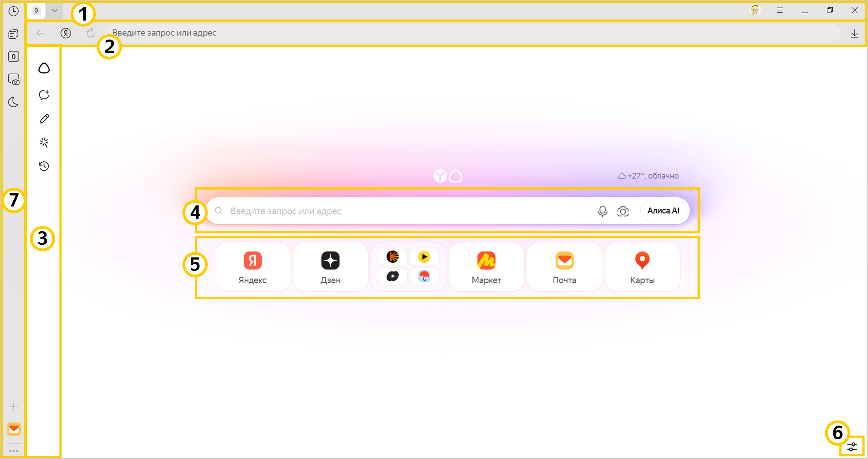Go back with the back arrow

click(x=40, y=33)
